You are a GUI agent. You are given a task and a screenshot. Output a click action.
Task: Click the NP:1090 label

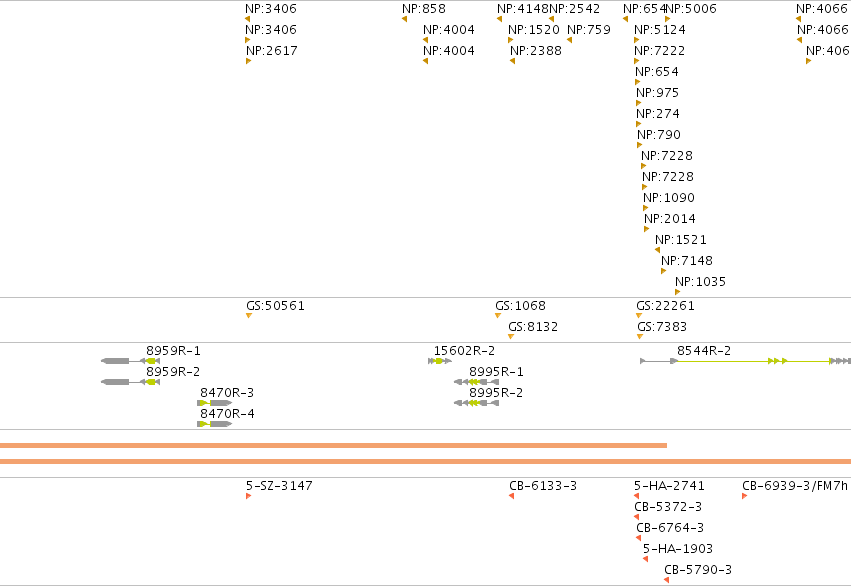(x=669, y=198)
